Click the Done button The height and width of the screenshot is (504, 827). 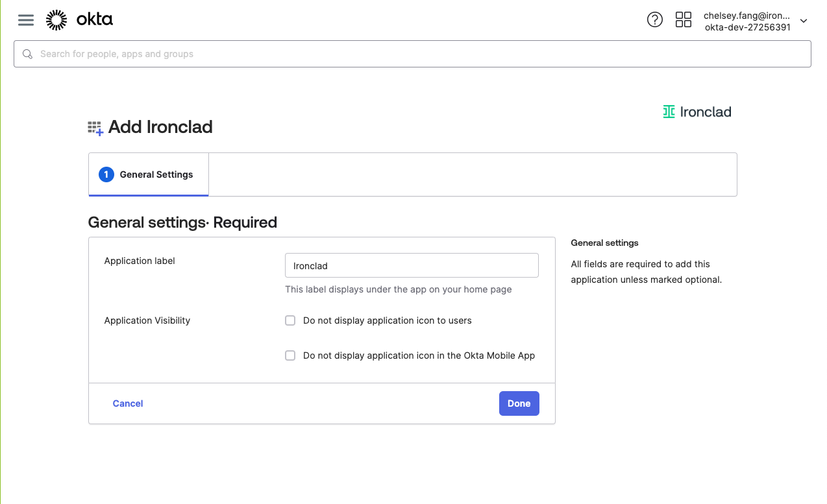pyautogui.click(x=519, y=403)
